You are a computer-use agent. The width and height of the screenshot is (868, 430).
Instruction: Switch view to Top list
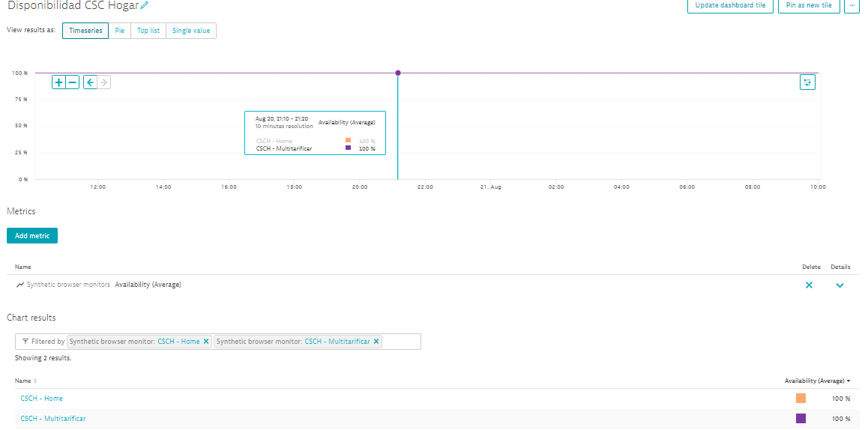(148, 31)
